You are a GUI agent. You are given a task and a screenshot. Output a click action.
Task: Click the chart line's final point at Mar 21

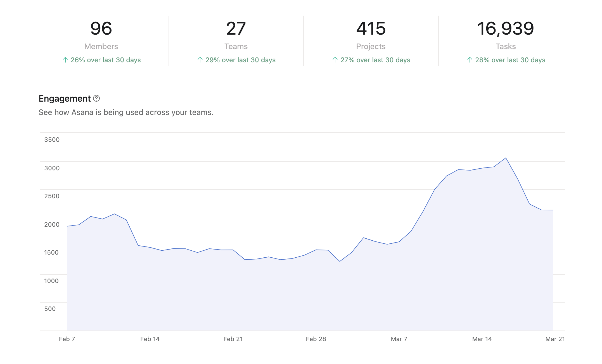pyautogui.click(x=553, y=210)
